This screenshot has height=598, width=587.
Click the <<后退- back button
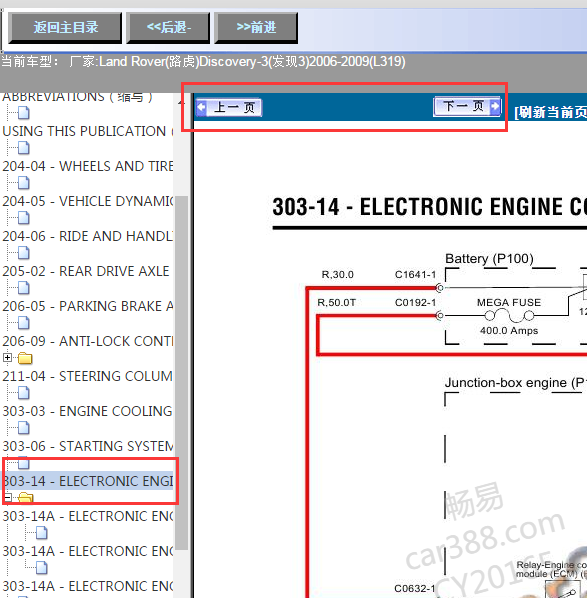coord(168,27)
